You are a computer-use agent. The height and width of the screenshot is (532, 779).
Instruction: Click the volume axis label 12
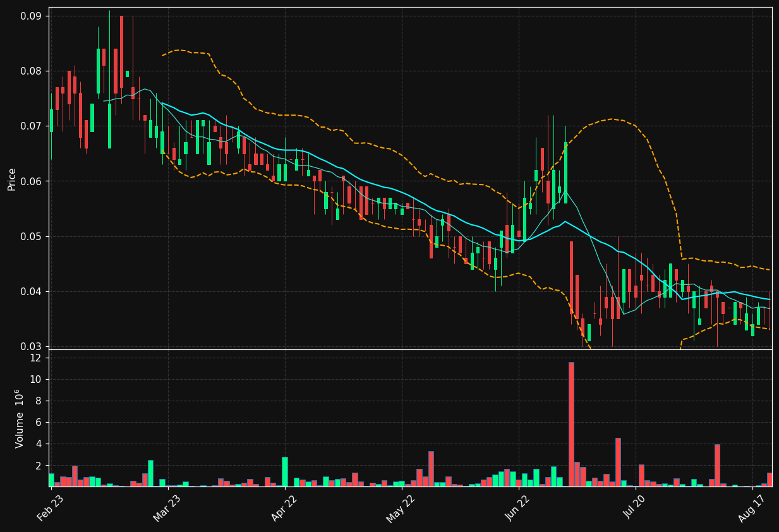coord(37,358)
